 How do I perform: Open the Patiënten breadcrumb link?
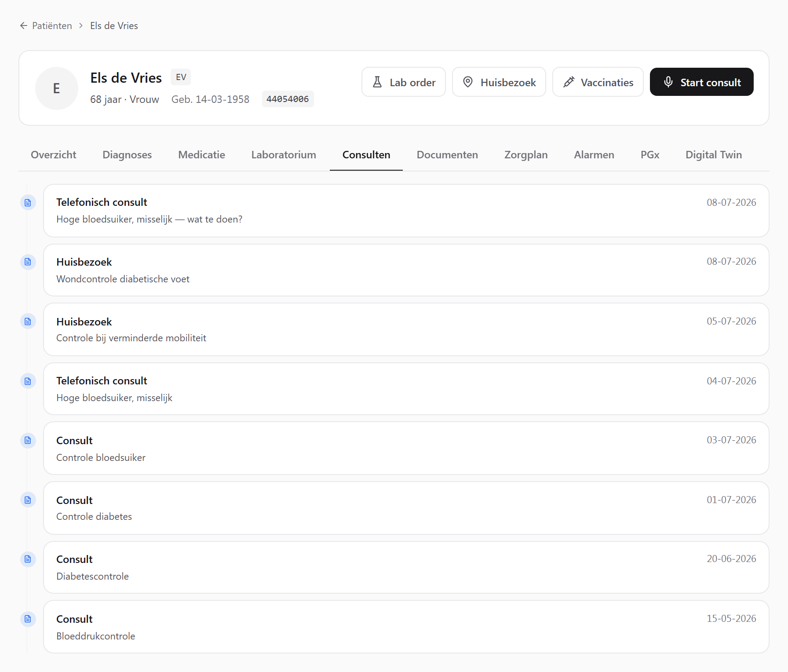[52, 26]
